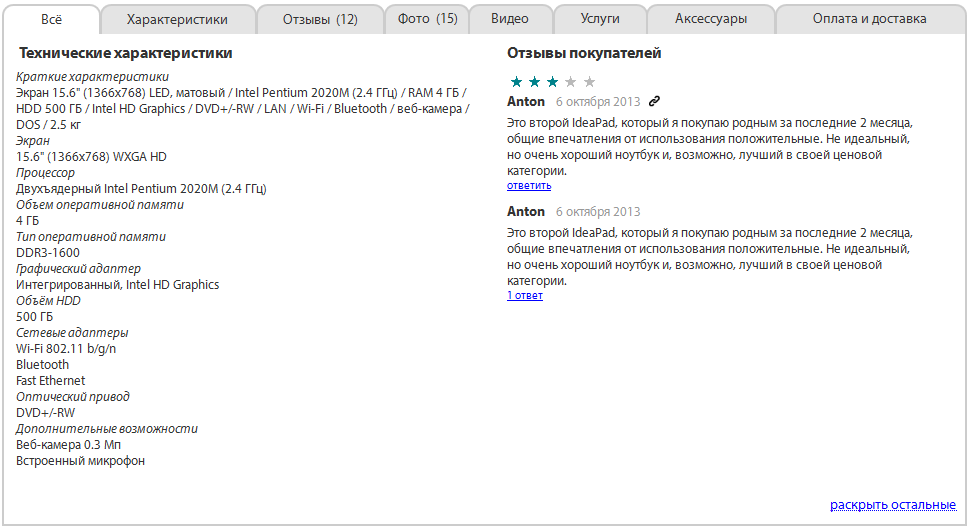
Task: Click the permalink chain icon beside review date
Action: click(654, 101)
